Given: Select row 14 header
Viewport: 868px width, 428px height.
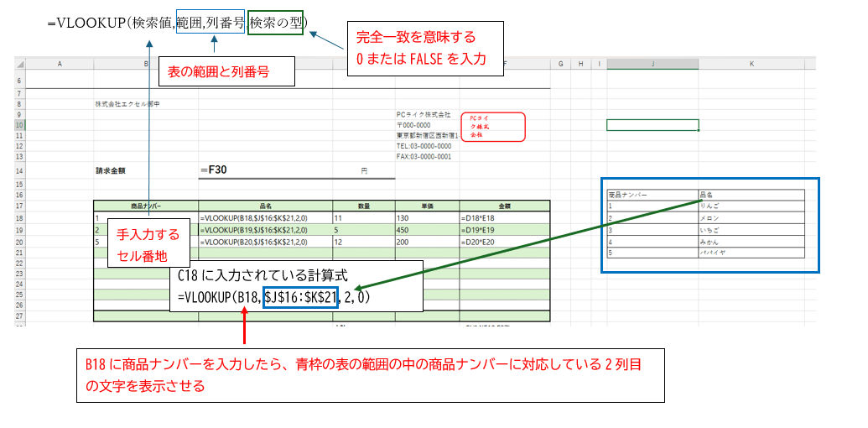Looking at the screenshot, I should 20,170.
